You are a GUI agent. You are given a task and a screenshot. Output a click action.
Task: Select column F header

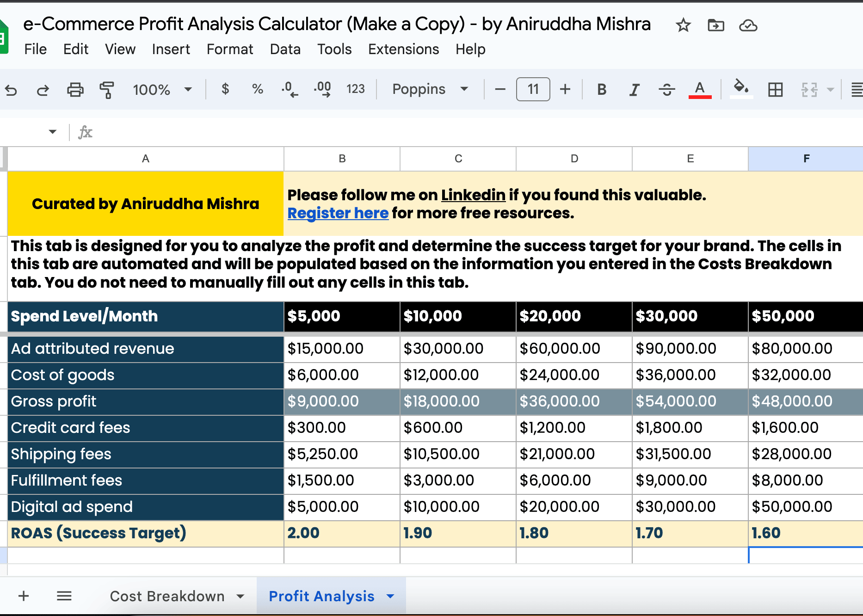(806, 159)
